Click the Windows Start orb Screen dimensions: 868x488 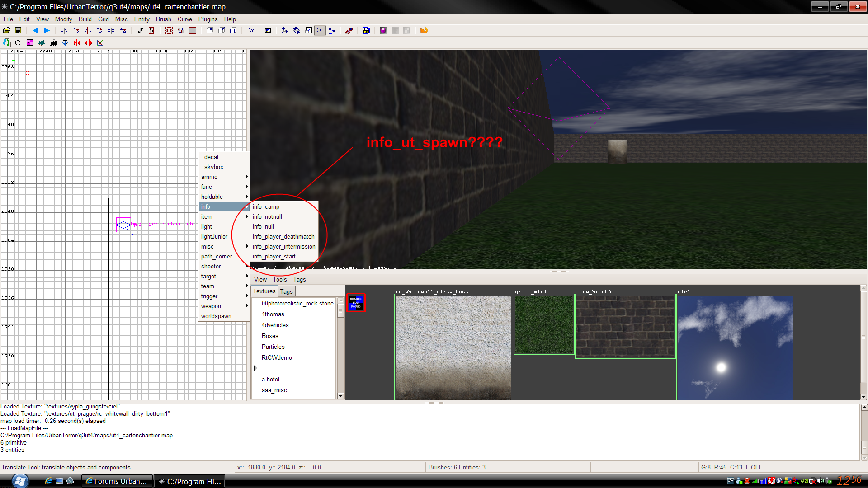(x=20, y=481)
